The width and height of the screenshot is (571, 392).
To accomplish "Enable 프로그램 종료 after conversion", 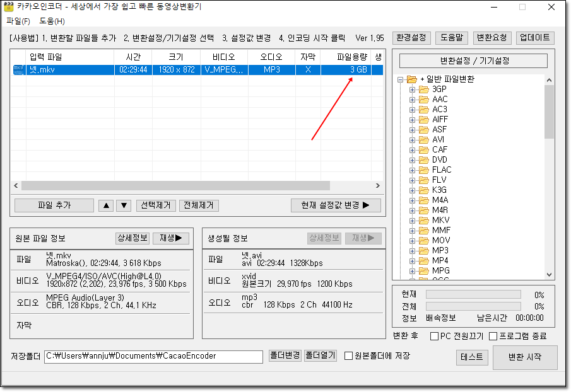I will coord(493,337).
